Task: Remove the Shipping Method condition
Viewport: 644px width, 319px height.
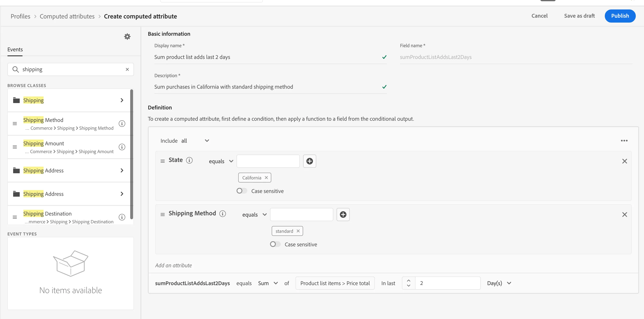Action: pyautogui.click(x=624, y=215)
